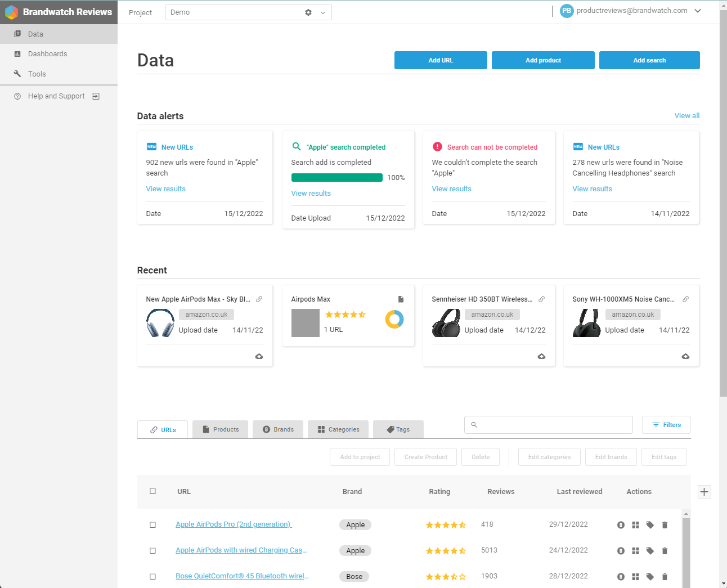Viewport: 727px width, 588px height.
Task: Click the star rating in Bose QuietComfort row
Action: pos(446,577)
